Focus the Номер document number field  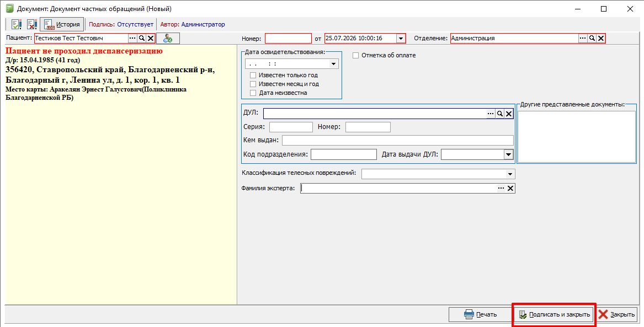coord(288,38)
